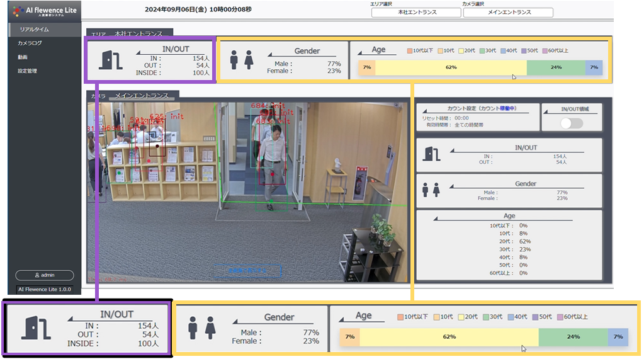Click the green 24% segment of the top Age bar
Viewport: 644px width, 359px height.
click(556, 67)
